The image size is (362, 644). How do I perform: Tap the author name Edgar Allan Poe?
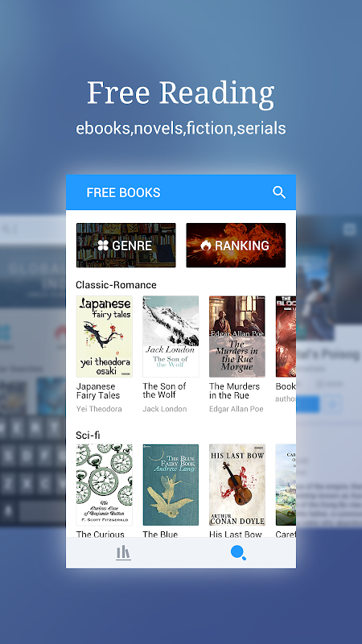(237, 409)
